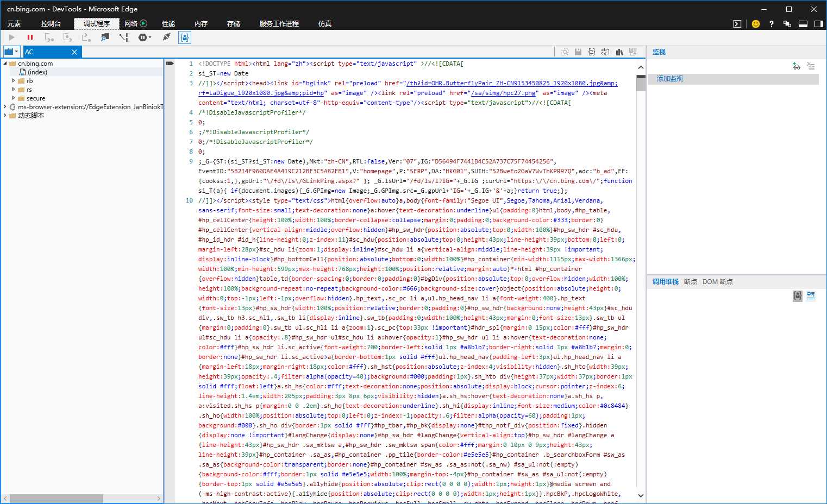Open the exception behavior dropdown with stop-sign icon

(x=145, y=37)
